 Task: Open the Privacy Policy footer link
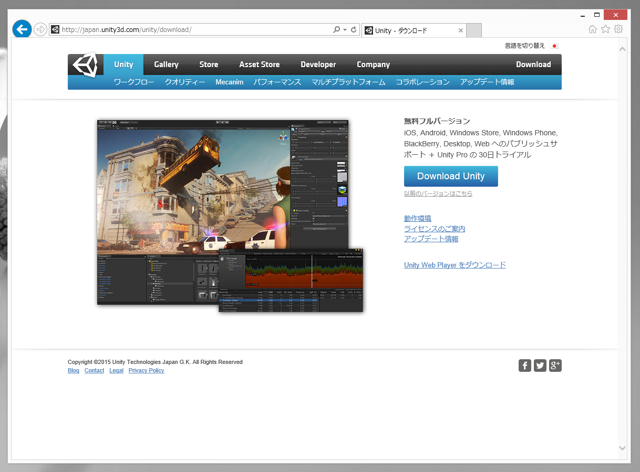pyautogui.click(x=146, y=370)
